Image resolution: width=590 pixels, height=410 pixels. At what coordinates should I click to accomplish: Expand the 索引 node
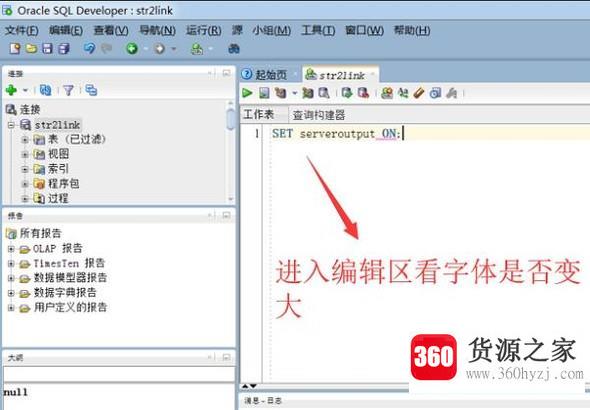pos(25,169)
